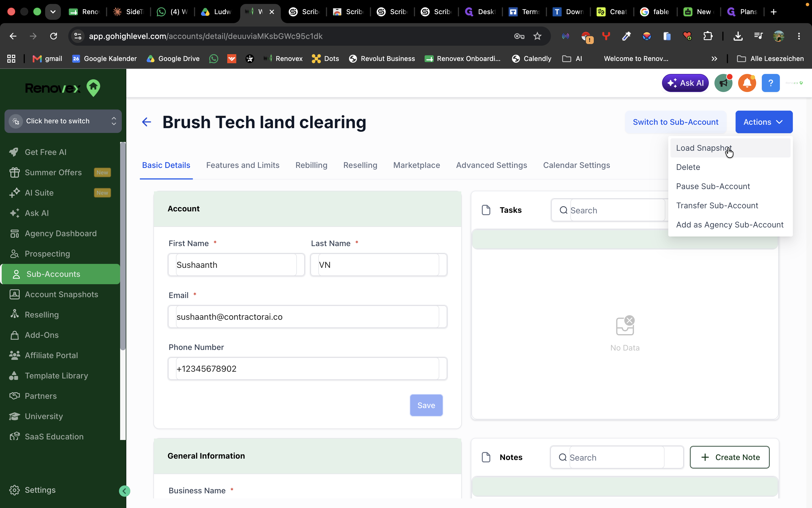This screenshot has width=812, height=508.
Task: Open Add-Ons bag icon
Action: pos(14,335)
